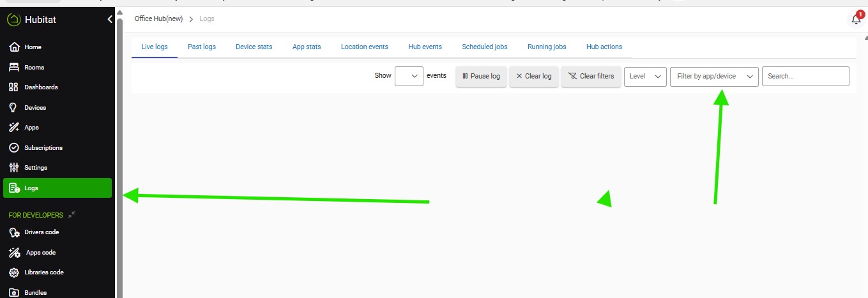This screenshot has width=868, height=298.
Task: Open the Rooms bed icon
Action: [x=14, y=67]
